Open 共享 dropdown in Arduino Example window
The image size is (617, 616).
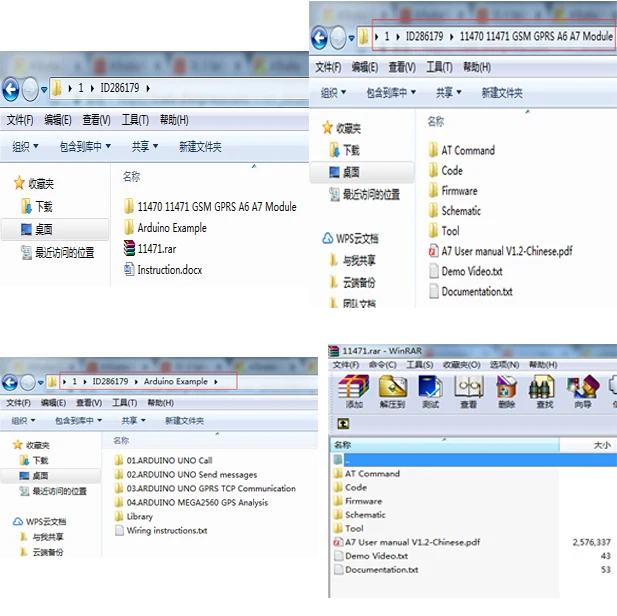pos(133,421)
